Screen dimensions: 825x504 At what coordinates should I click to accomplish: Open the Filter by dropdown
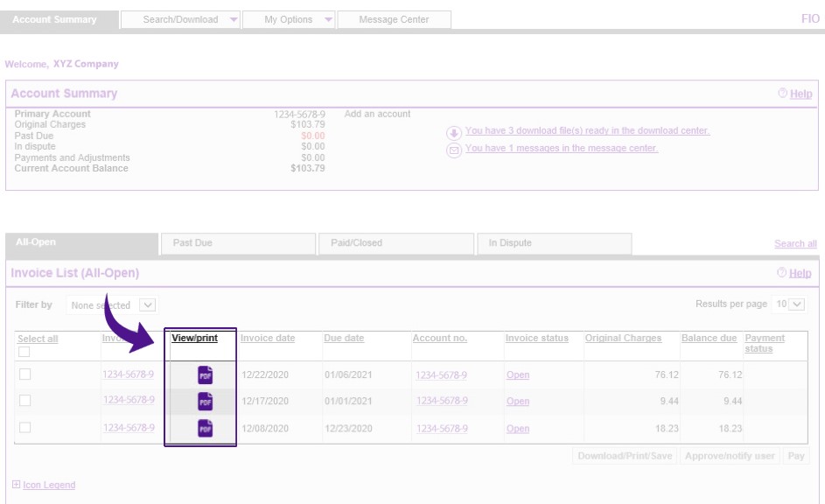pos(111,305)
